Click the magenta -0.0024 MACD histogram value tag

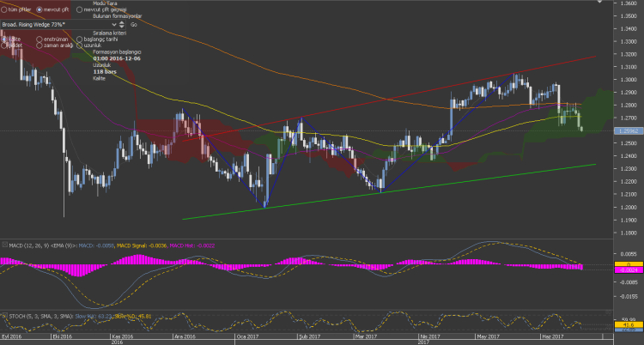coord(629,270)
